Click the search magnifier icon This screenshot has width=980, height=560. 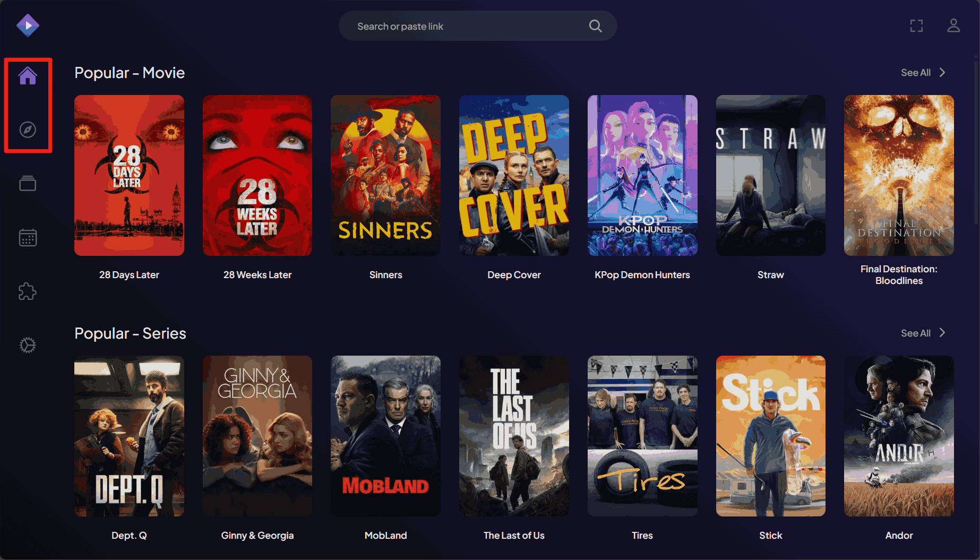pyautogui.click(x=595, y=26)
